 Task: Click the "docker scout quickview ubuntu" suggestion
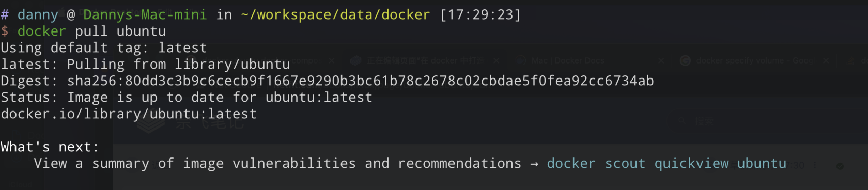667,163
